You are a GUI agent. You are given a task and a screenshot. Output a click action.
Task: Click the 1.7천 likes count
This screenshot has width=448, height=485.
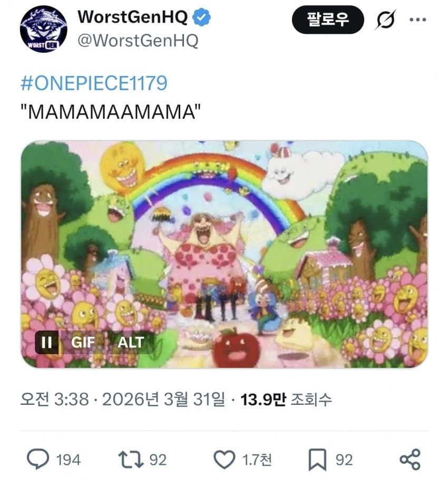257,460
